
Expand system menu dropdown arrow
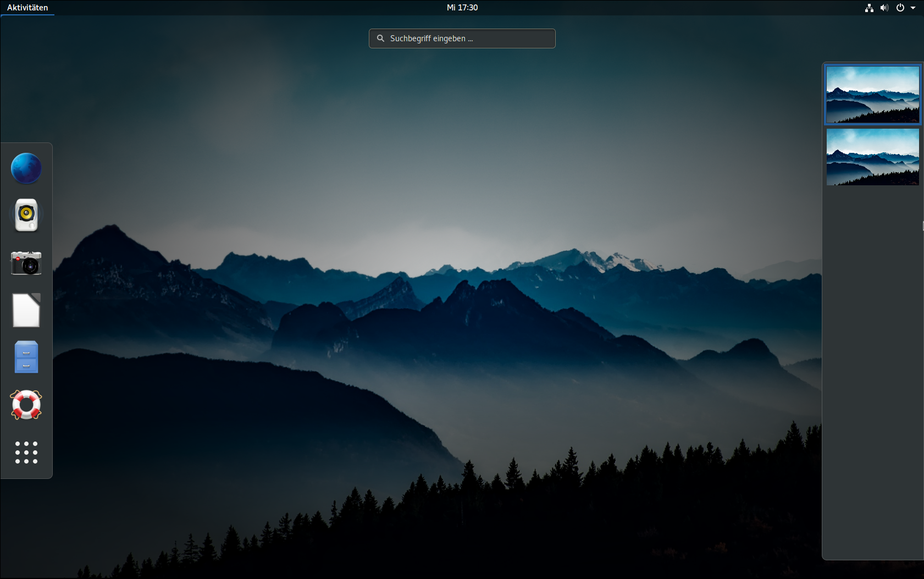click(x=913, y=8)
